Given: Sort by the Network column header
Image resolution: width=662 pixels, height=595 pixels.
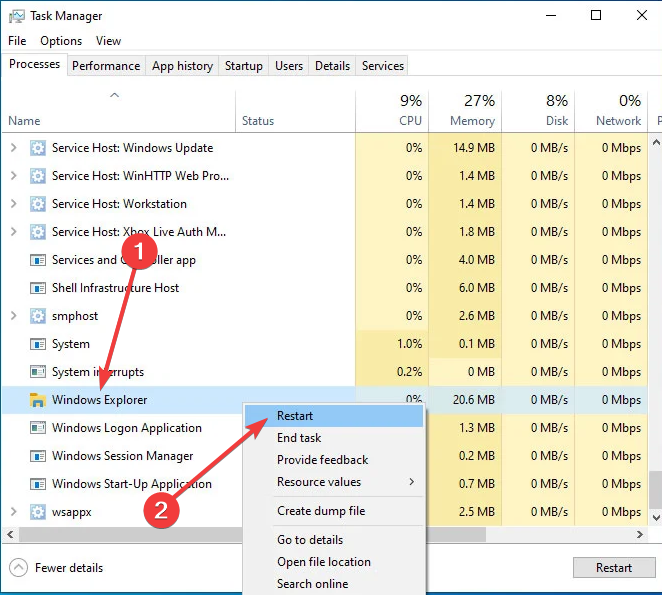Looking at the screenshot, I should 611,111.
